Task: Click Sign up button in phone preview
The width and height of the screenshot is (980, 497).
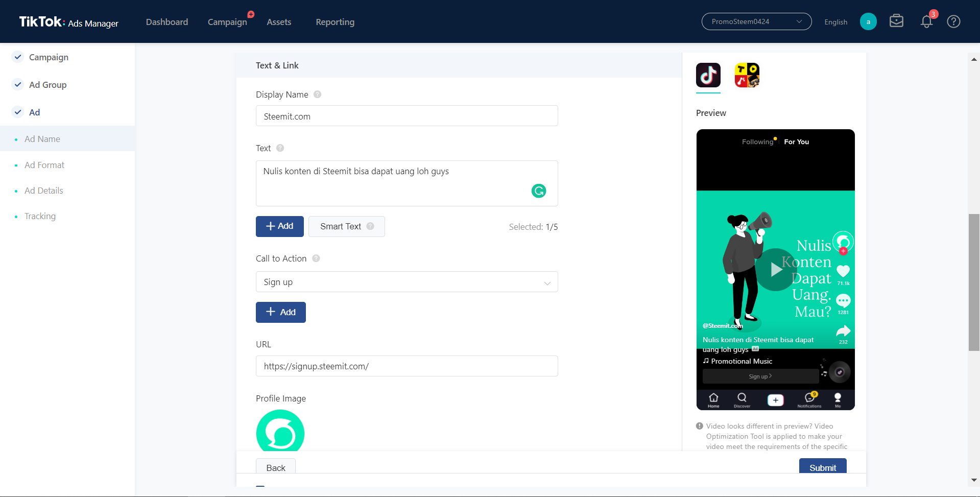Action: click(x=760, y=376)
